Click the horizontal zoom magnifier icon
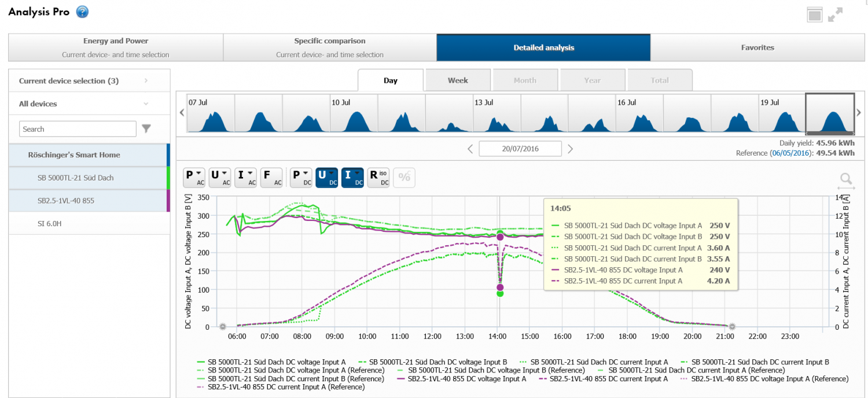This screenshot has width=868, height=398. (x=846, y=180)
